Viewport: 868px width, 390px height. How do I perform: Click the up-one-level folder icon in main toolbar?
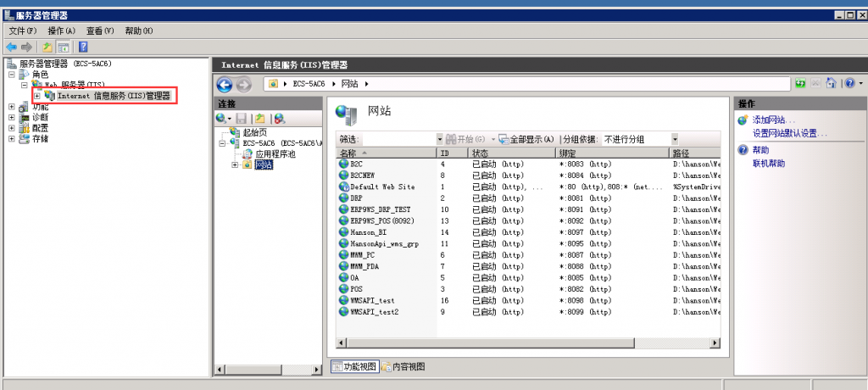(x=47, y=47)
